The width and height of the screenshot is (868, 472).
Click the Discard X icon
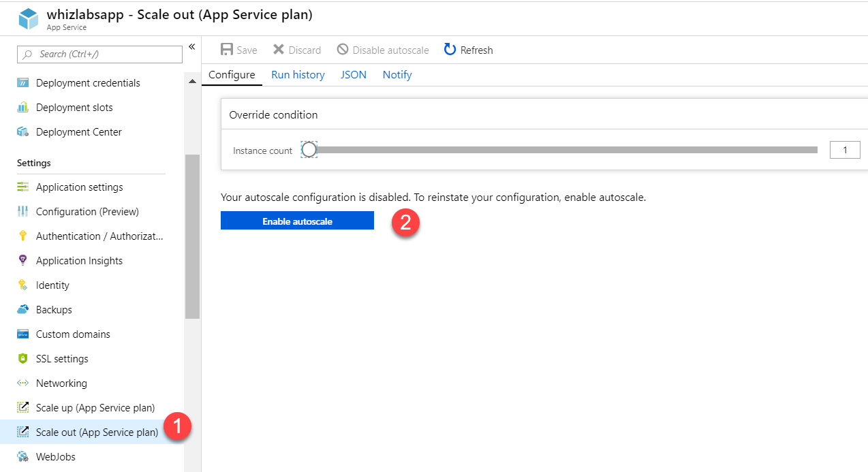coord(279,50)
